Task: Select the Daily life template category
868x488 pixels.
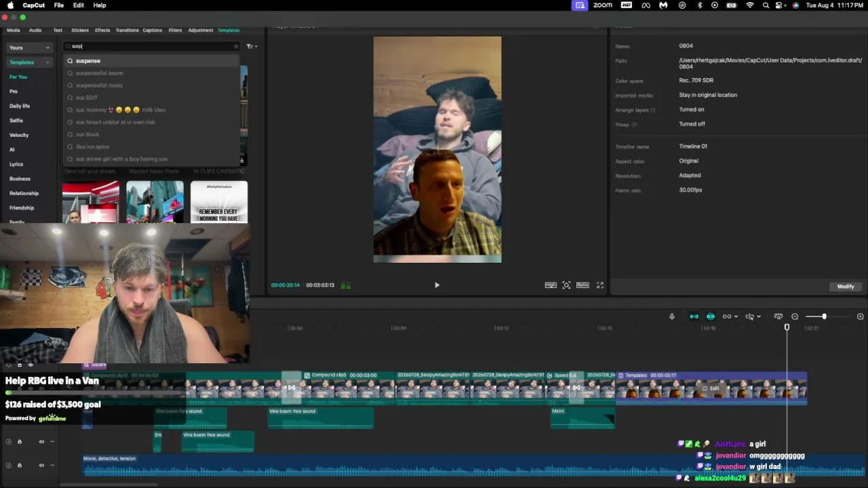Action: (x=20, y=106)
